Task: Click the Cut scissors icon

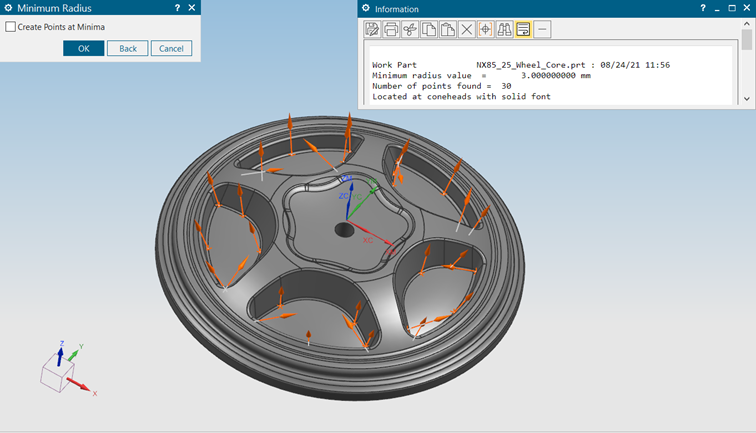Action: click(x=410, y=29)
